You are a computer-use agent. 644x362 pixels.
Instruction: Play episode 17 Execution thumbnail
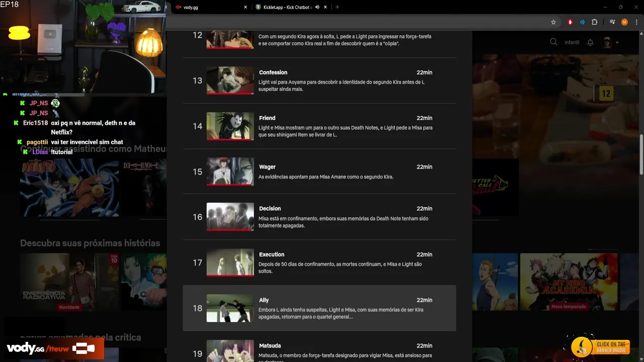pyautogui.click(x=230, y=262)
